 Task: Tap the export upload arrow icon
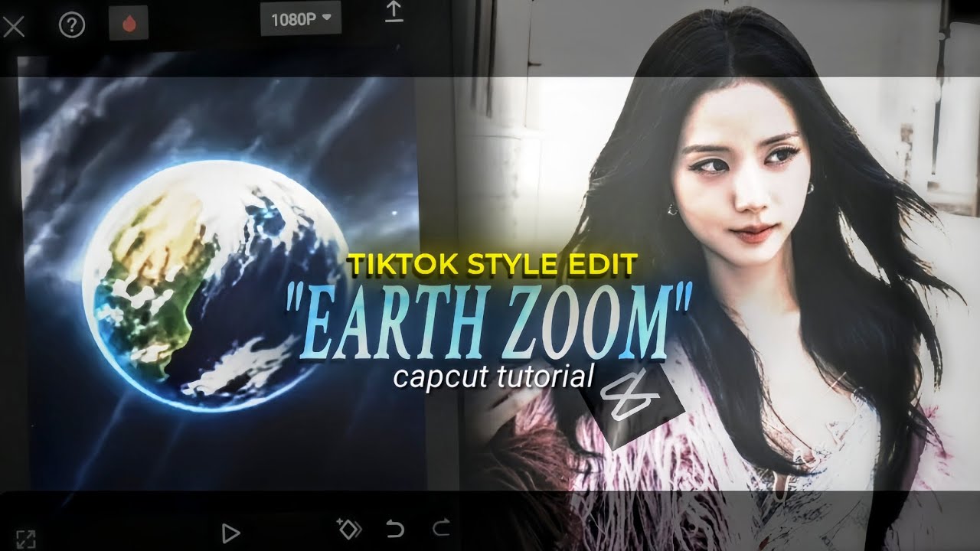tap(394, 11)
